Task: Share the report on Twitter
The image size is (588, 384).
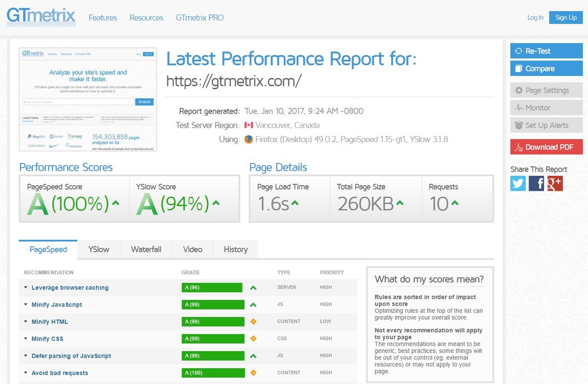Action: pyautogui.click(x=518, y=184)
